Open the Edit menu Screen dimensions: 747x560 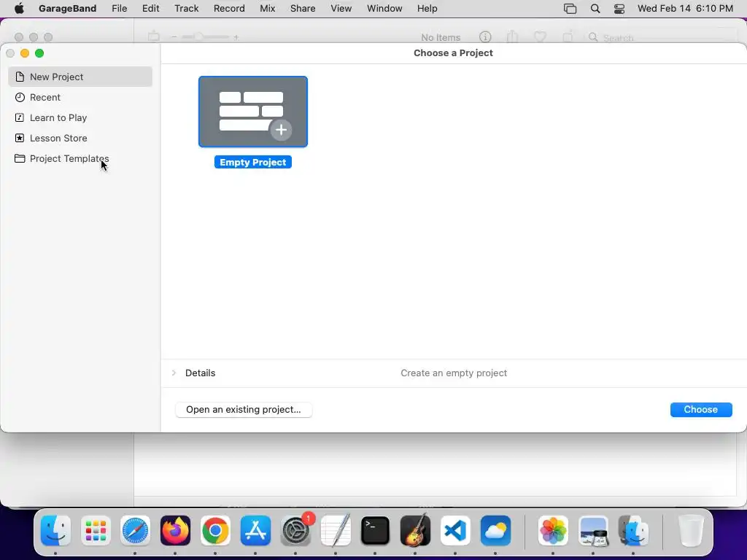coord(150,9)
